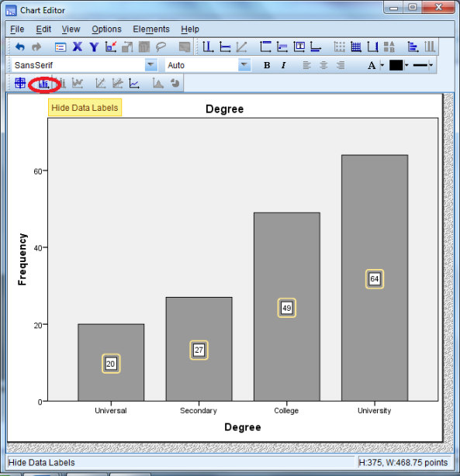This screenshot has width=460, height=476.
Task: Add fit line at total icon
Action: pyautogui.click(x=101, y=83)
